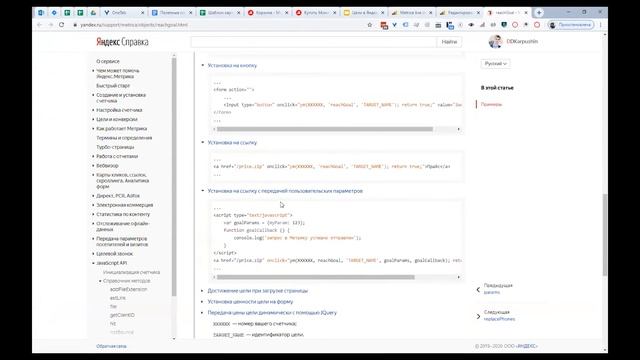Open Турбо-страницы in sidebar
Viewport: 640px width, 360px height.
pyautogui.click(x=115, y=147)
